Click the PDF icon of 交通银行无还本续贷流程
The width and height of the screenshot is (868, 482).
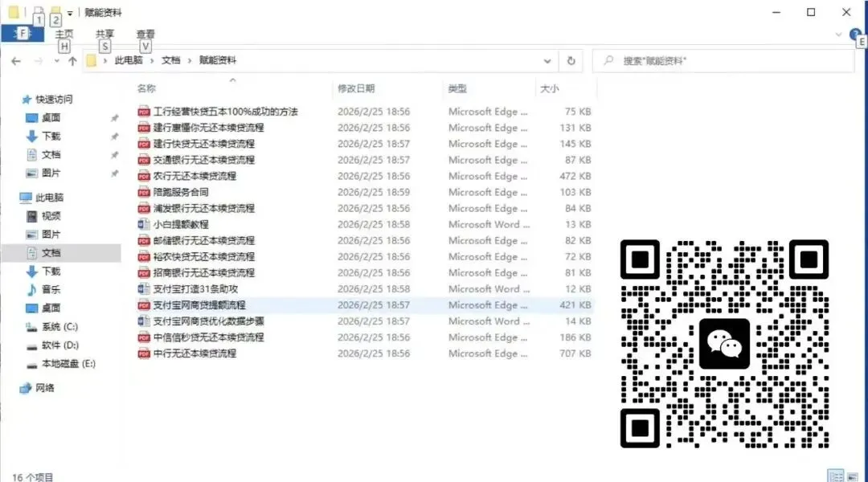[144, 160]
